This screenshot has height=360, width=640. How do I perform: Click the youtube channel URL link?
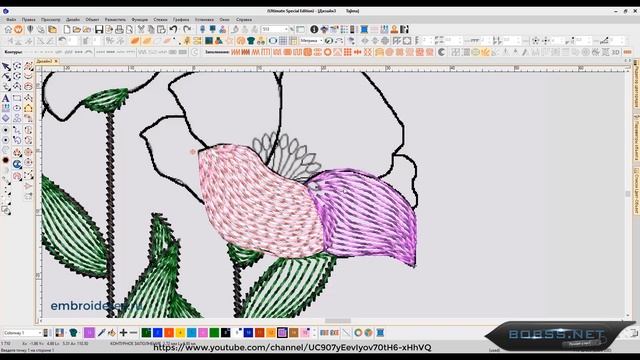pos(292,347)
